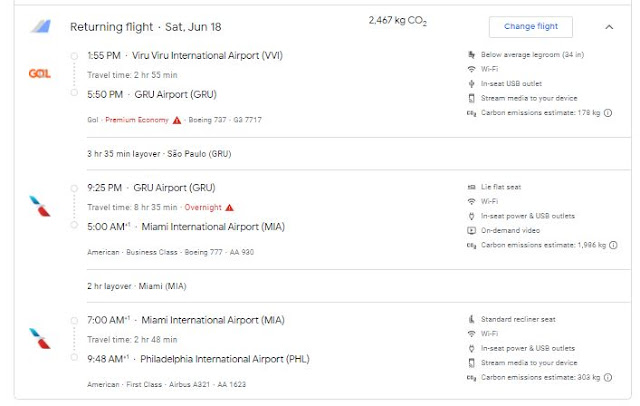640x406 pixels.
Task: Click info icon next to 303 kg emissions
Action: pos(608,377)
